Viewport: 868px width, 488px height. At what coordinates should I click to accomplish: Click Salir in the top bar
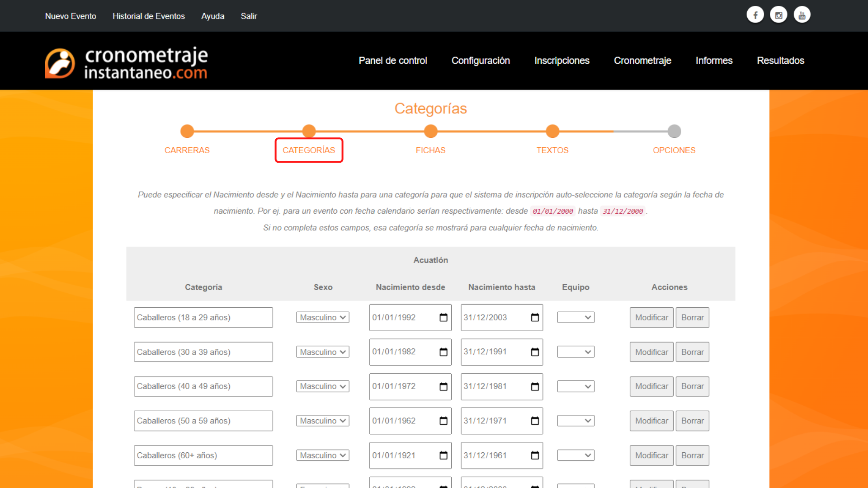[249, 16]
